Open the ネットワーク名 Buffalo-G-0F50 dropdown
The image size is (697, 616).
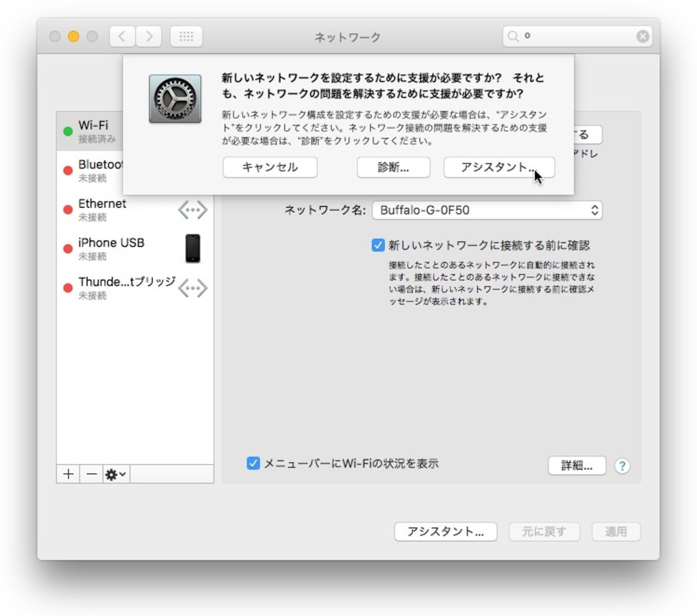(x=487, y=210)
